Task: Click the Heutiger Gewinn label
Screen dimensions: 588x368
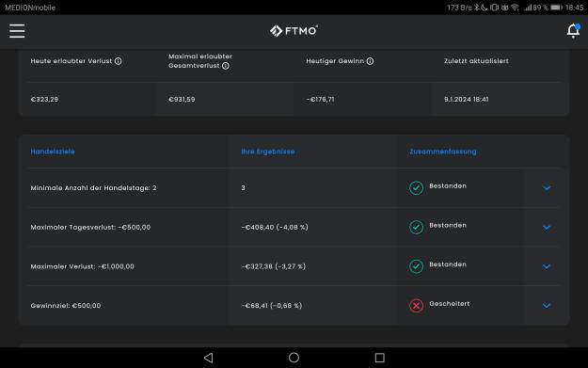Action: pos(335,61)
